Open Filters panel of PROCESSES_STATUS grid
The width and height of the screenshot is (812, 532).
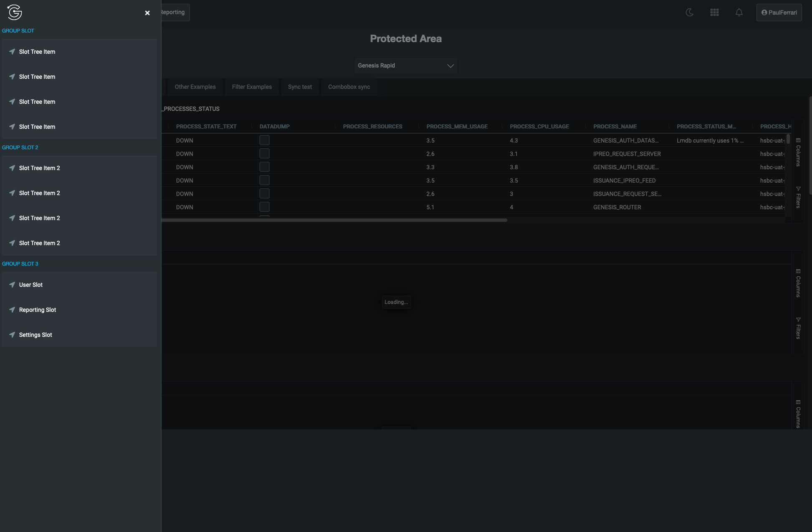pyautogui.click(x=798, y=198)
